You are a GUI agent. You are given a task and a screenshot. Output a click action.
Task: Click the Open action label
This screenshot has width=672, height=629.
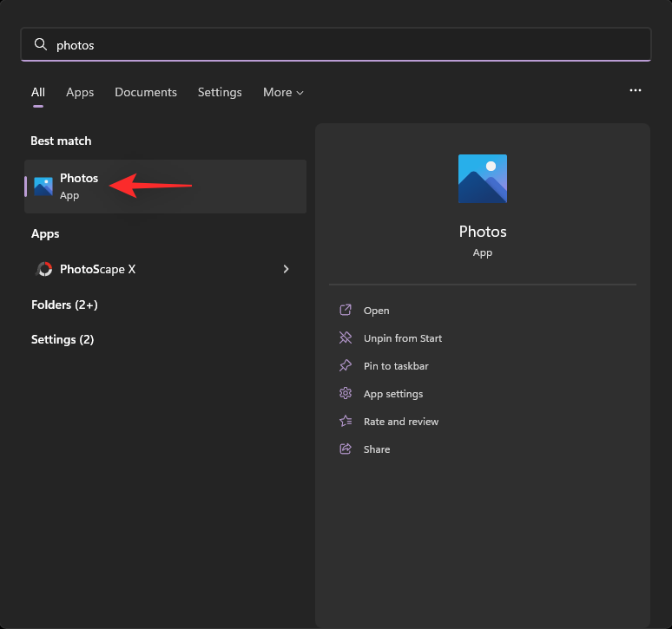pyautogui.click(x=376, y=311)
